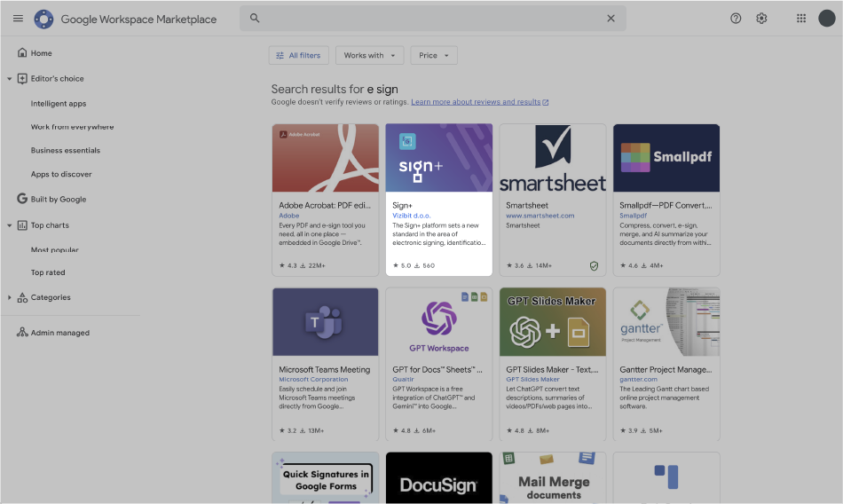Click the Qualtir developer link
This screenshot has height=504, width=843.
tap(403, 379)
